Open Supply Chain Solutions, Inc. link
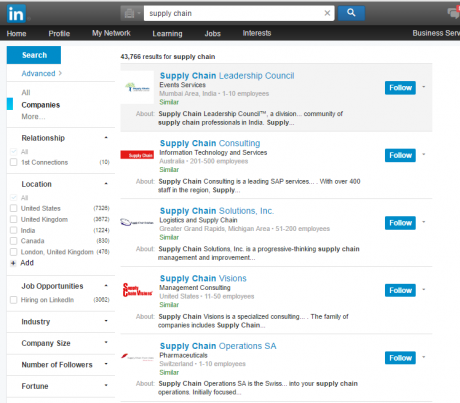 pyautogui.click(x=217, y=211)
